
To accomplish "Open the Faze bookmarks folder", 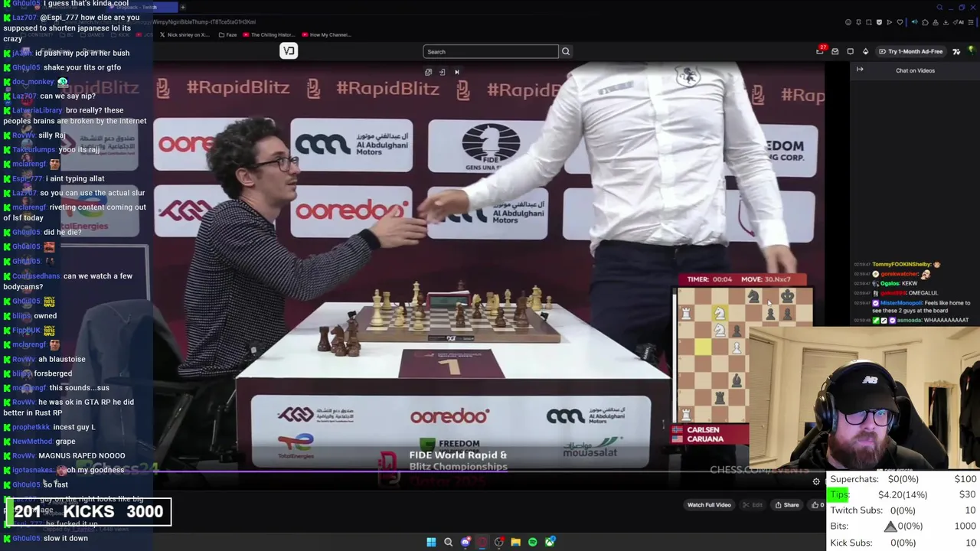I will click(x=227, y=34).
